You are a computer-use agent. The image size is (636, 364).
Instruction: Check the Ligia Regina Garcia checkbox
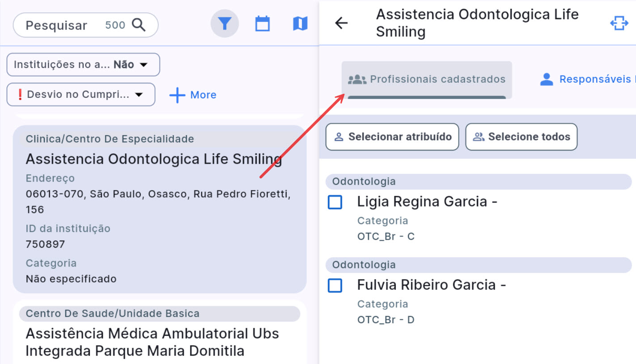click(x=335, y=202)
